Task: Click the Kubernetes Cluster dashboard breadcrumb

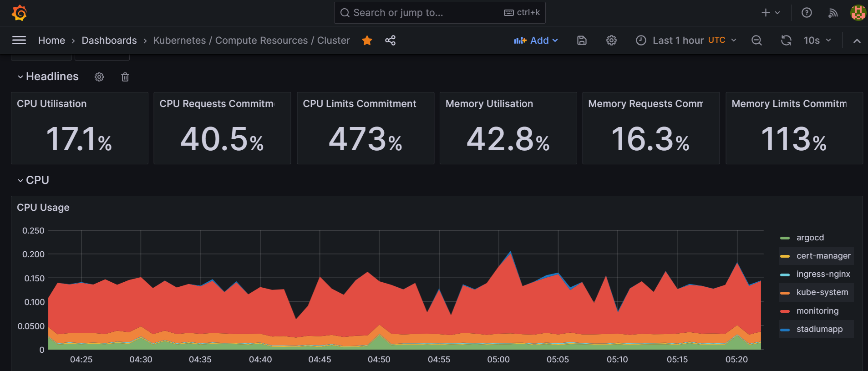Action: (252, 41)
